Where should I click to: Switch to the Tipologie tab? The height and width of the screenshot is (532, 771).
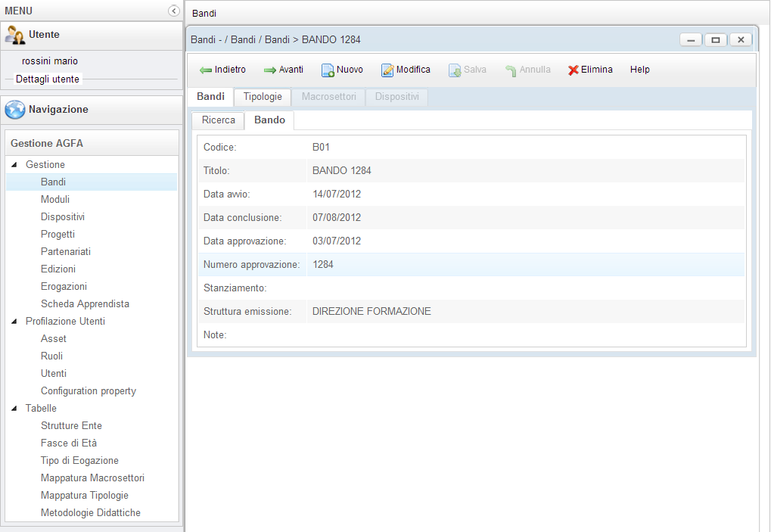263,97
